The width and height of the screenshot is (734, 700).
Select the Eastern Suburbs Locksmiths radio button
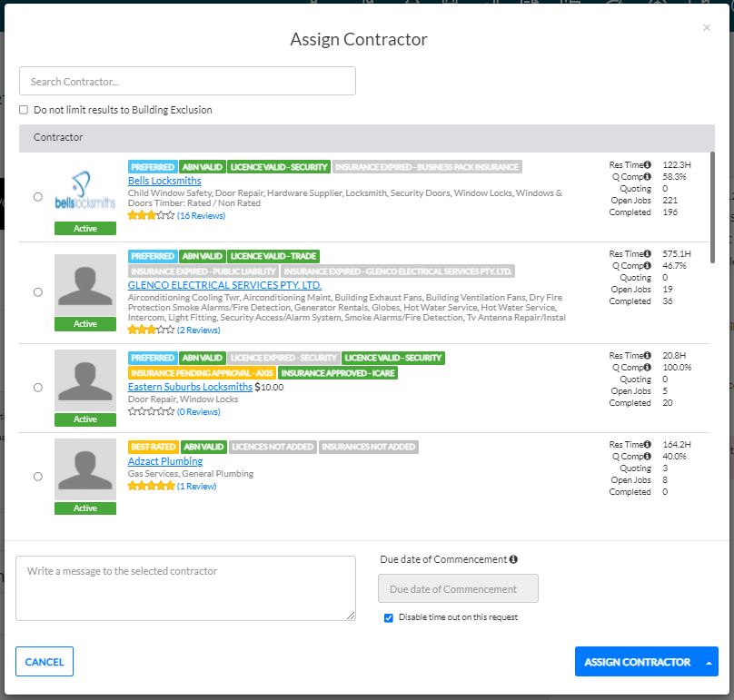point(38,388)
